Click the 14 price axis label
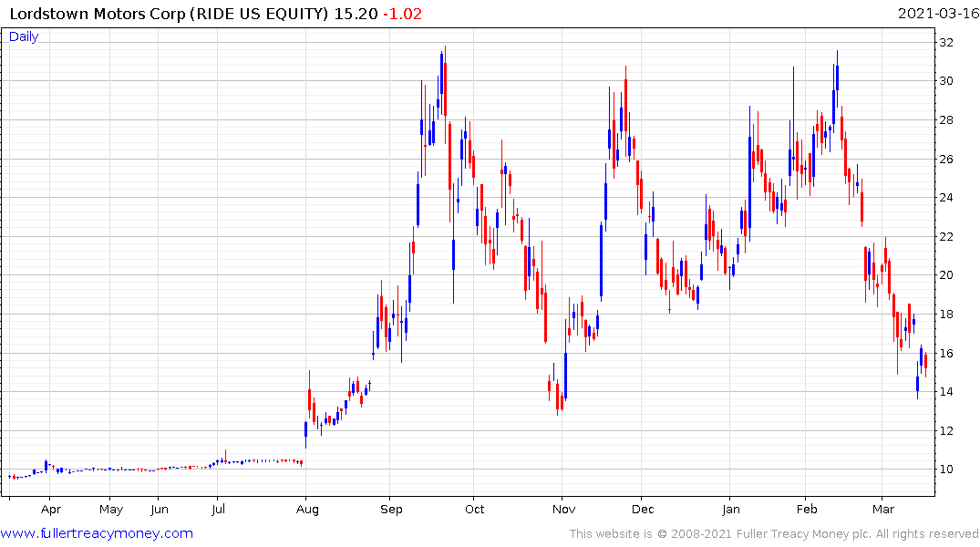 (x=946, y=392)
